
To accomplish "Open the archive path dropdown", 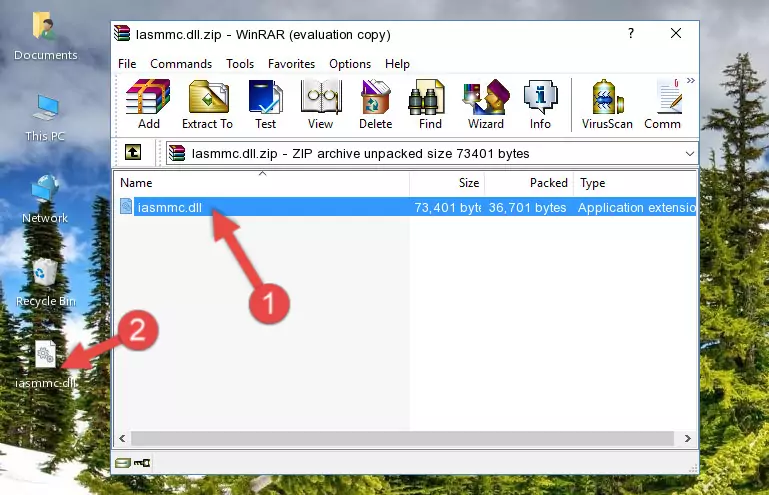I will [x=690, y=154].
